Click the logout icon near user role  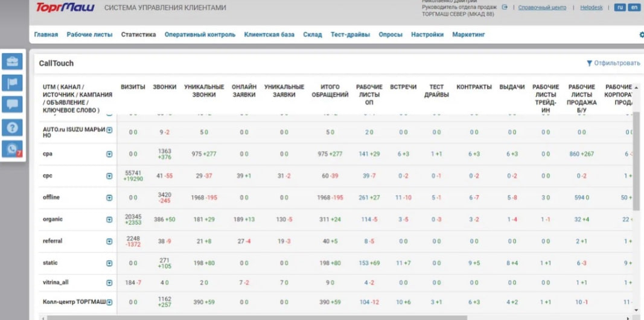505,7
